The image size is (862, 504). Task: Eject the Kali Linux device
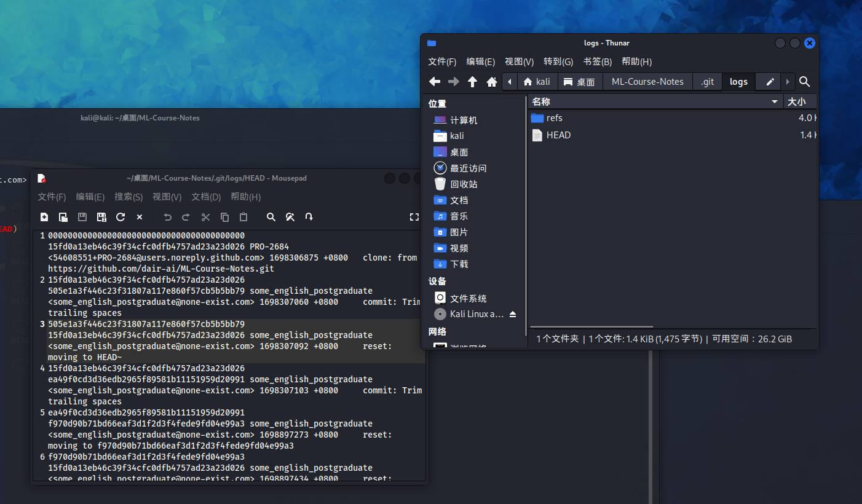pos(513,314)
